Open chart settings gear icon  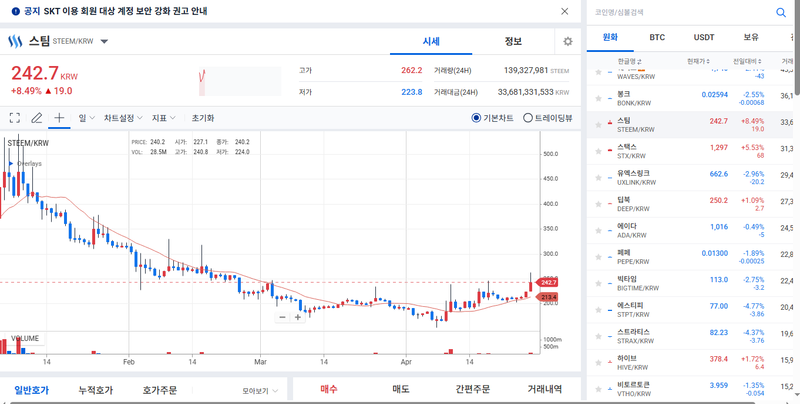(567, 41)
